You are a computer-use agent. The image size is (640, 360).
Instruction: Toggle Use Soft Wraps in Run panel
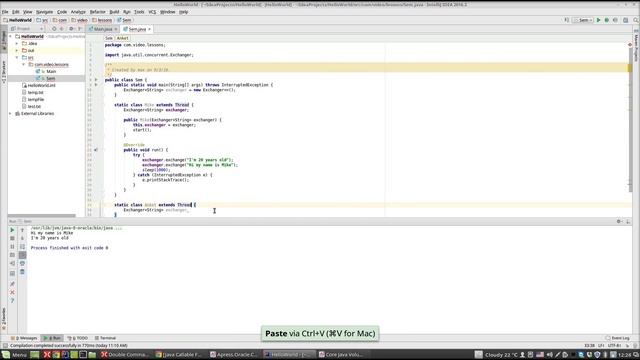coord(22,247)
